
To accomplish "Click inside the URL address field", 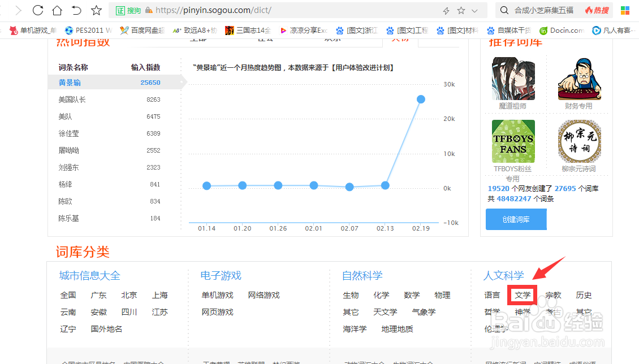I will click(x=226, y=10).
